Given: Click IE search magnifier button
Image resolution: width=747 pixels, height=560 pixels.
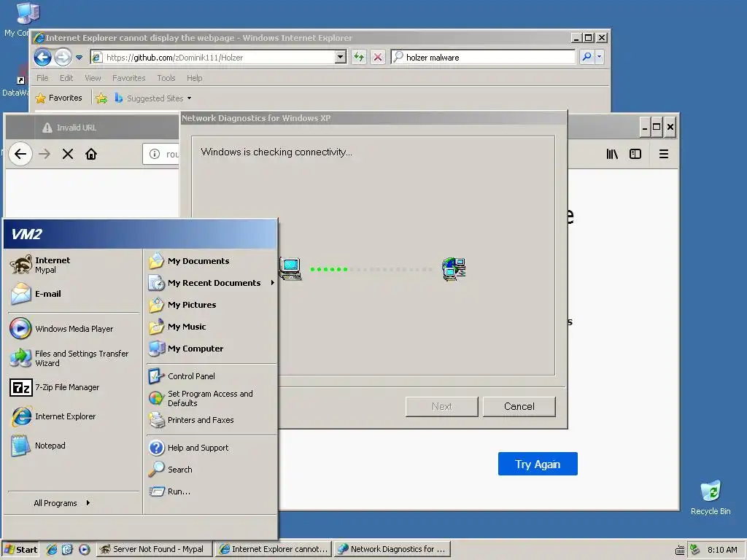Looking at the screenshot, I should [587, 57].
